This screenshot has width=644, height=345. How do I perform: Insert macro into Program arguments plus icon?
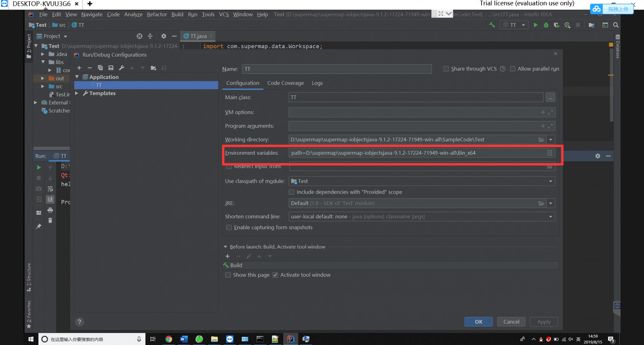click(x=543, y=126)
